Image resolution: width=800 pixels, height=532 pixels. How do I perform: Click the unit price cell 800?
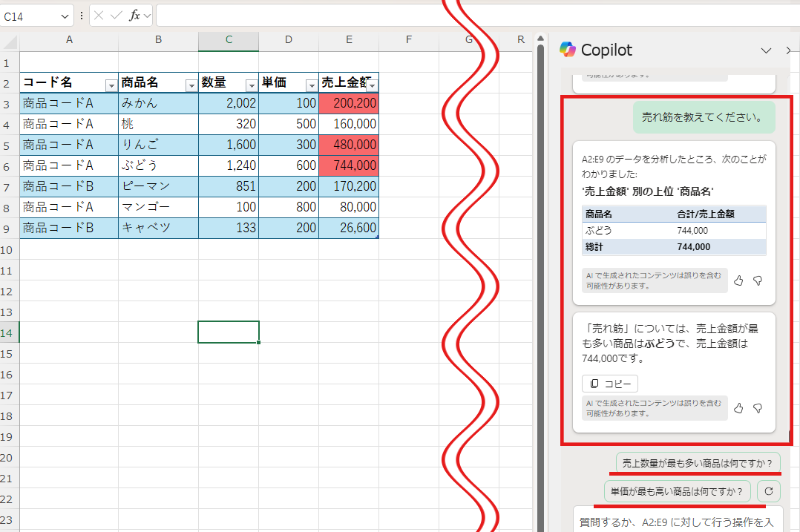click(x=289, y=207)
